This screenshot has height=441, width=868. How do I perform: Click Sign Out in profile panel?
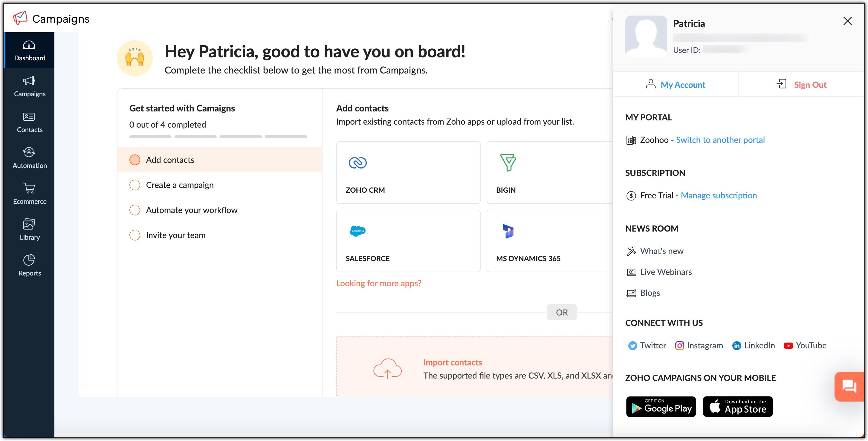[x=802, y=85]
